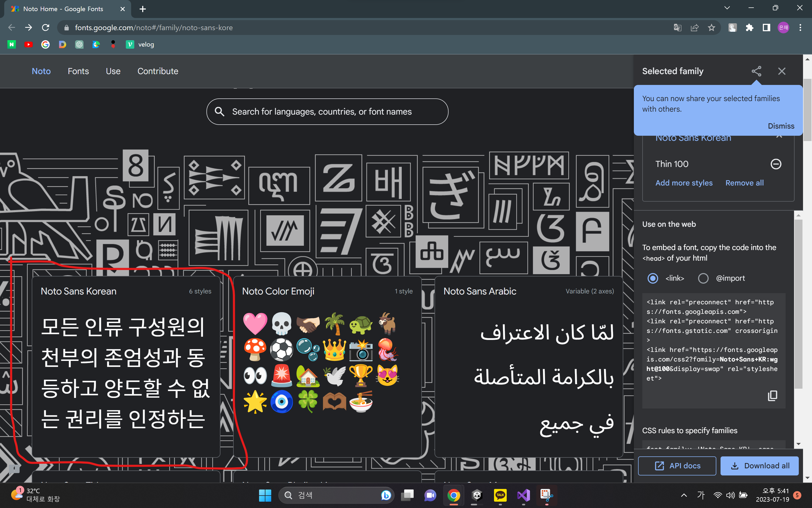Viewport: 812px width, 508px height.
Task: Click the page vertical scrollbar thumb
Action: coord(807,110)
